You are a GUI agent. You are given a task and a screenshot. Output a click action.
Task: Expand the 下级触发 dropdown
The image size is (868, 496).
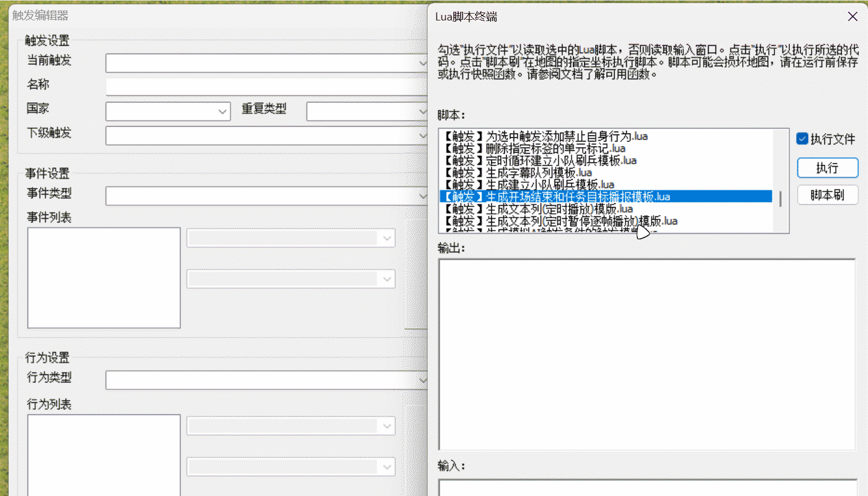(x=267, y=136)
